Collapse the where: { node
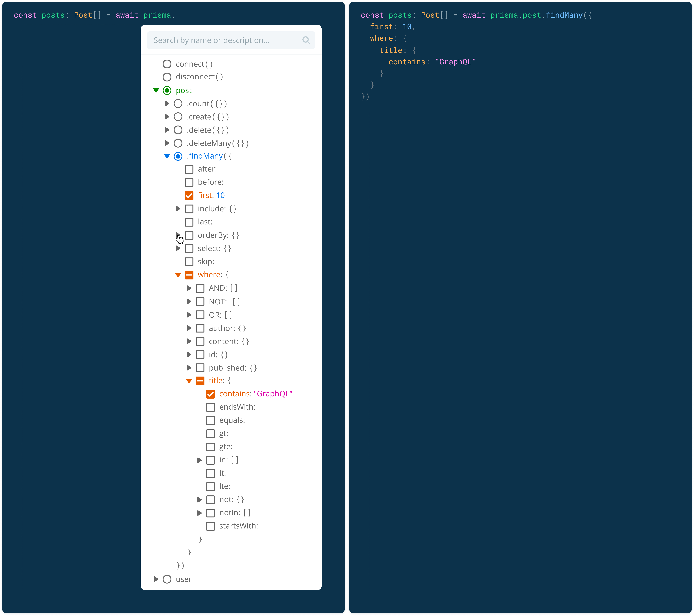 click(178, 275)
